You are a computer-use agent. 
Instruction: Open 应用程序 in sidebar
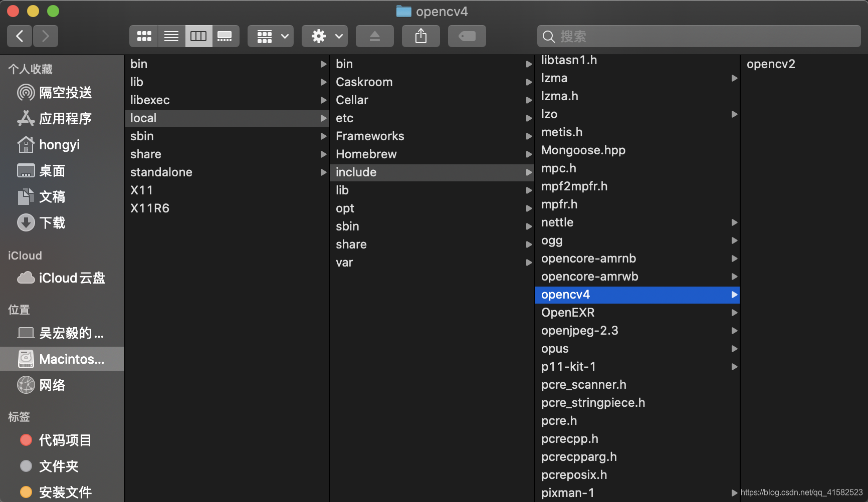point(62,119)
